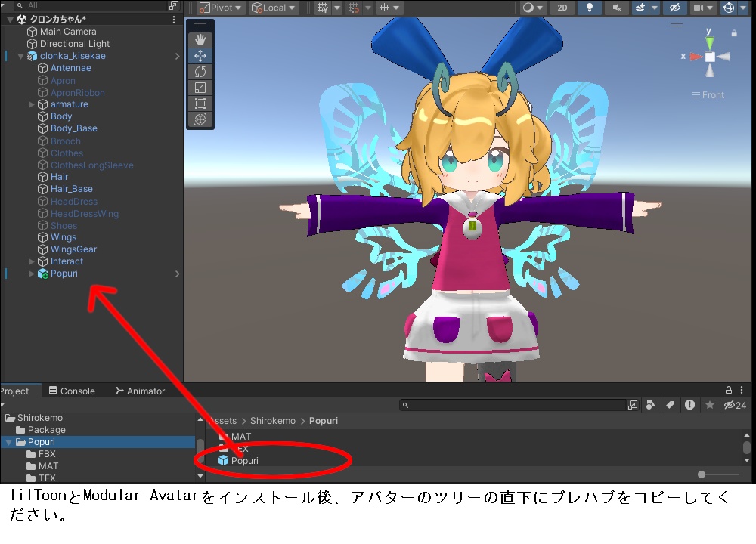Open favorites star icon in Project
Image resolution: width=756 pixels, height=544 pixels.
(709, 405)
